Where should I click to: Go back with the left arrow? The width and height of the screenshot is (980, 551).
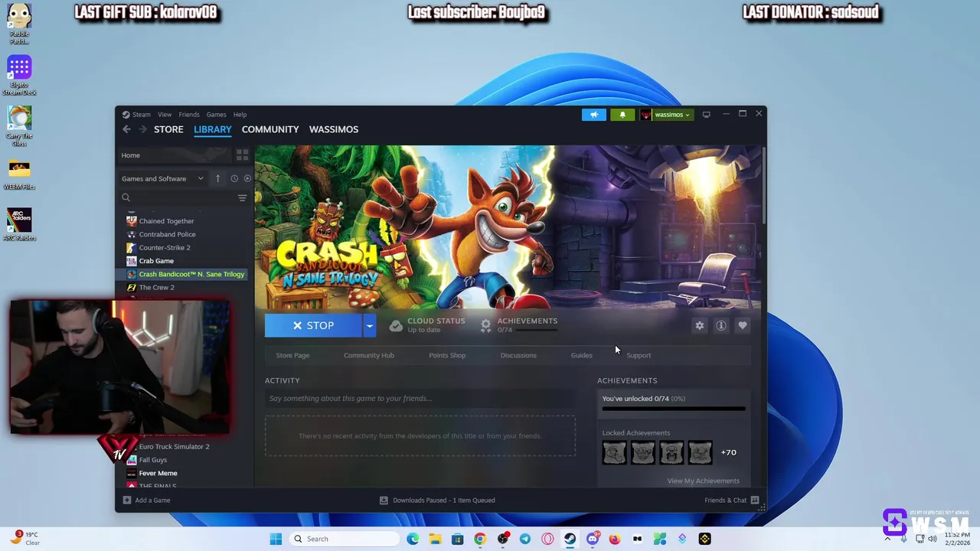pos(126,129)
